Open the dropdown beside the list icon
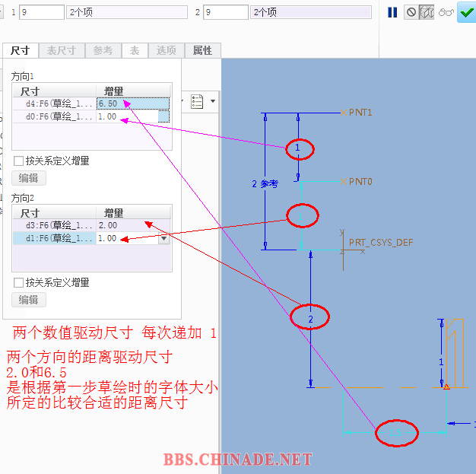 pos(213,101)
